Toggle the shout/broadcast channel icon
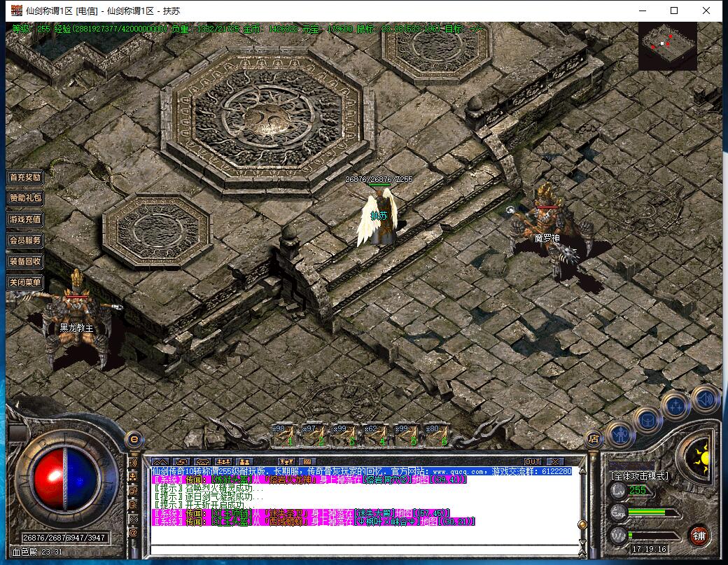728x565 pixels. (x=133, y=462)
